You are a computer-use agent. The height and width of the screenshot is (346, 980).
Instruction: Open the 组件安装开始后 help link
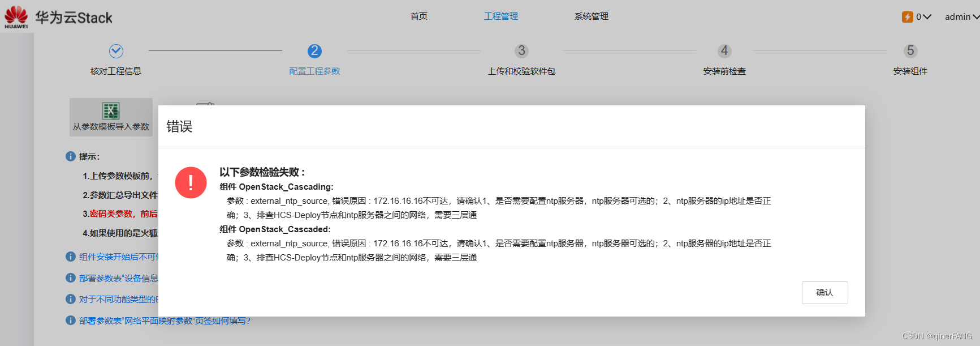tap(119, 257)
